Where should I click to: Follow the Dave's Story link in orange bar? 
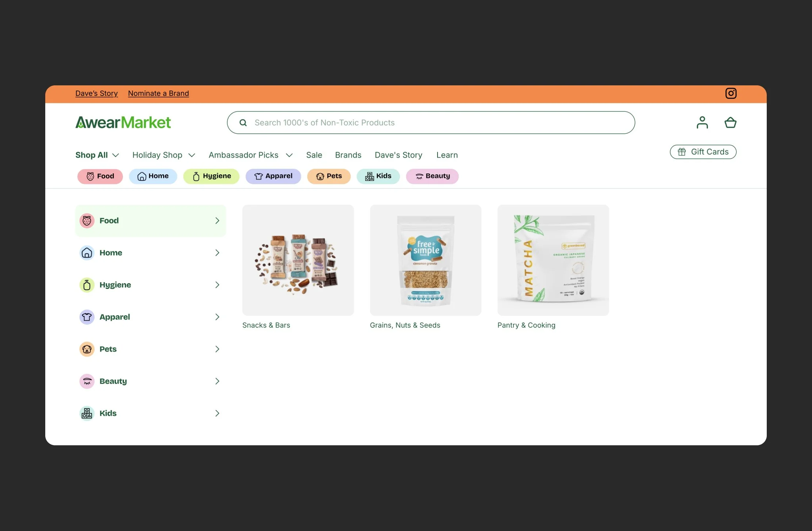click(97, 93)
